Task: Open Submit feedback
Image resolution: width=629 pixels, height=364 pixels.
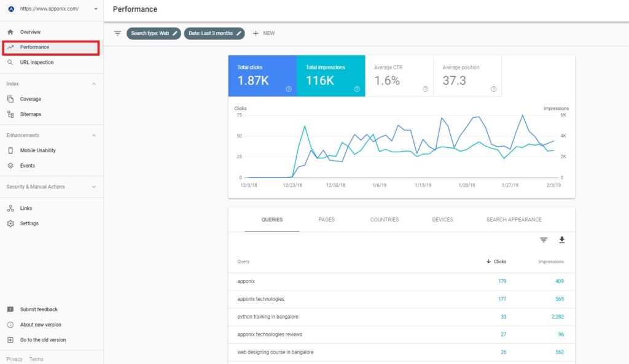Action: 39,309
